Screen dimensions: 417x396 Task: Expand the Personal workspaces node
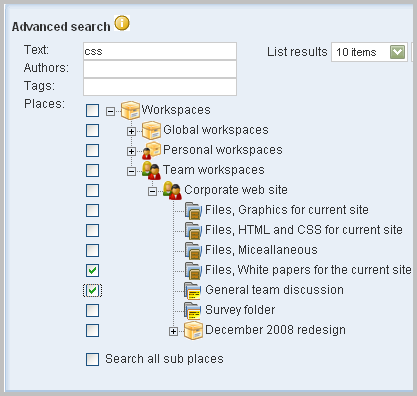tap(131, 151)
